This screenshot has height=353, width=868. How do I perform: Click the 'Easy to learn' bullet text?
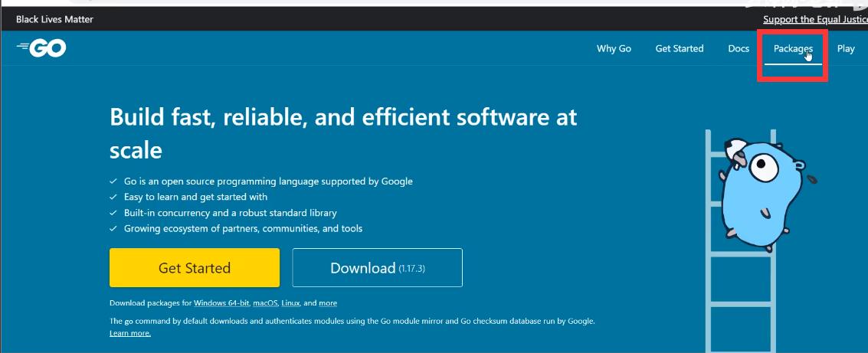195,197
